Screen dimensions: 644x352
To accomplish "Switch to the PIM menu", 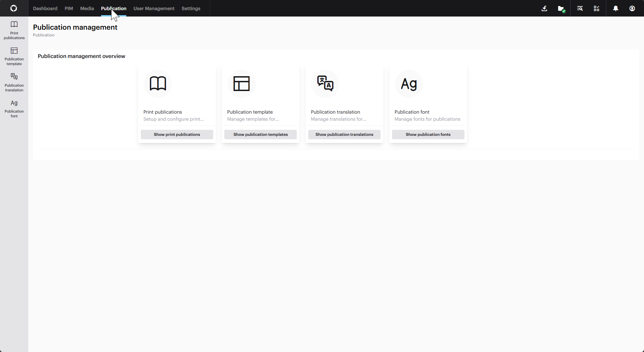I will (69, 8).
